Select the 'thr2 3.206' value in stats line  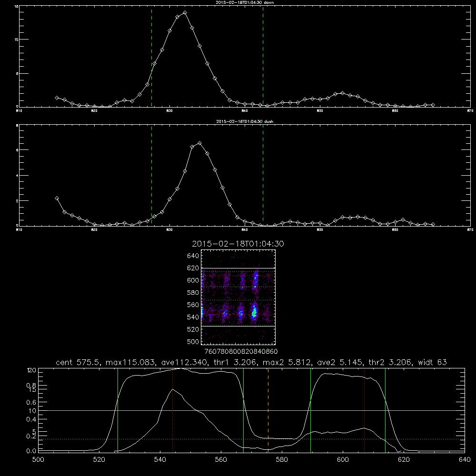(390, 362)
